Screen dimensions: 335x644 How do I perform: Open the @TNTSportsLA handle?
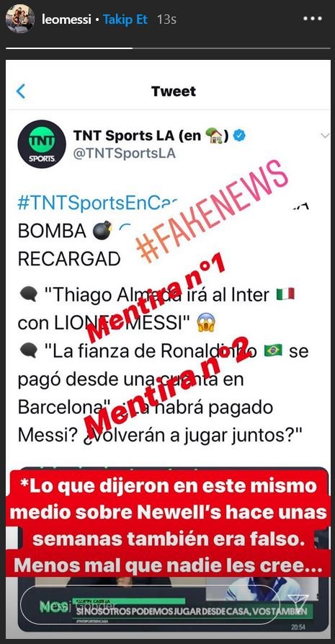click(x=125, y=153)
